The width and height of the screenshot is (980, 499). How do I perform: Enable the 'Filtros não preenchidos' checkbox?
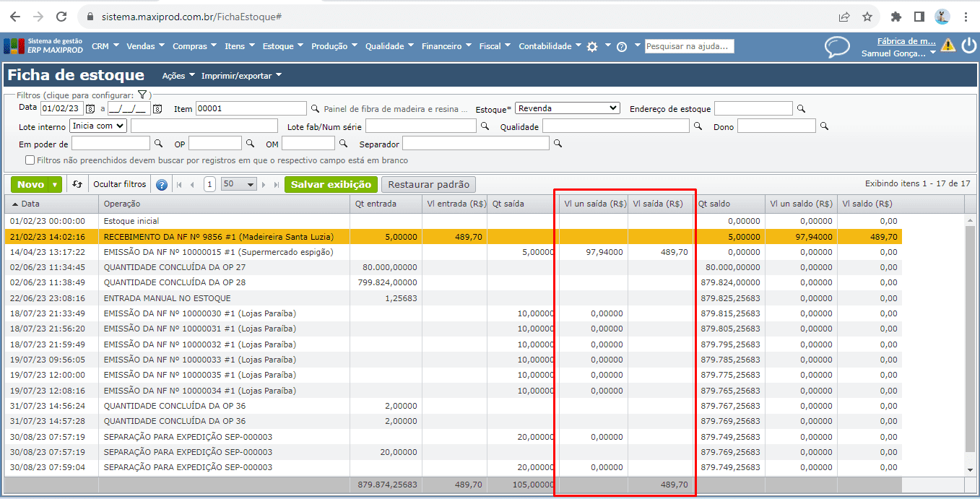pyautogui.click(x=30, y=160)
